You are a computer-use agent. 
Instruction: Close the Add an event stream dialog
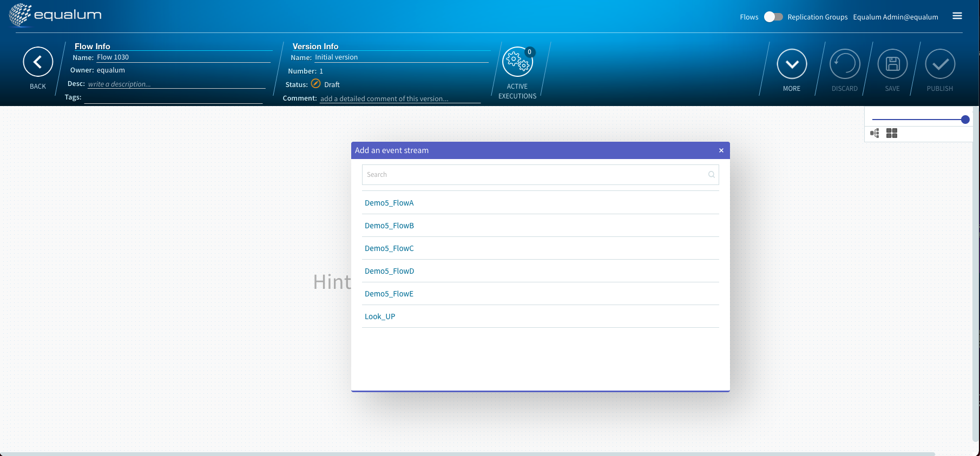pyautogui.click(x=721, y=150)
